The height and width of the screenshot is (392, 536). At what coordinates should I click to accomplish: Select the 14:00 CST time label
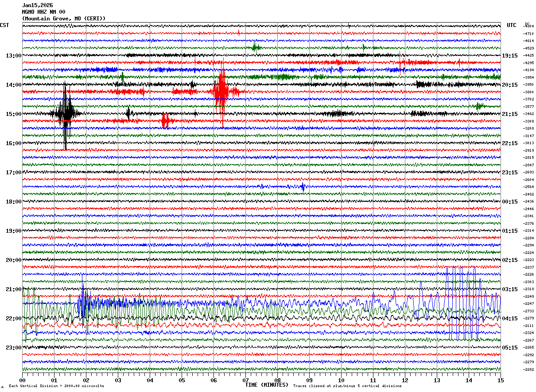pos(14,85)
